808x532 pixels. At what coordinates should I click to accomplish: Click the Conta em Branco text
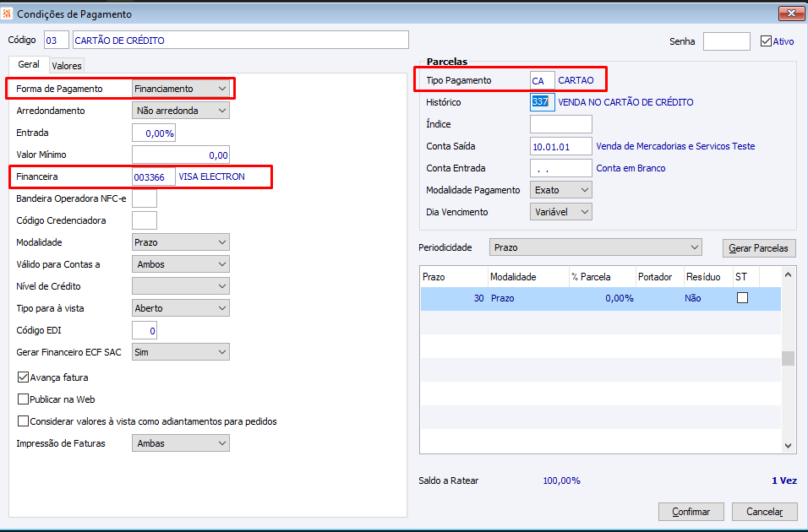point(631,168)
